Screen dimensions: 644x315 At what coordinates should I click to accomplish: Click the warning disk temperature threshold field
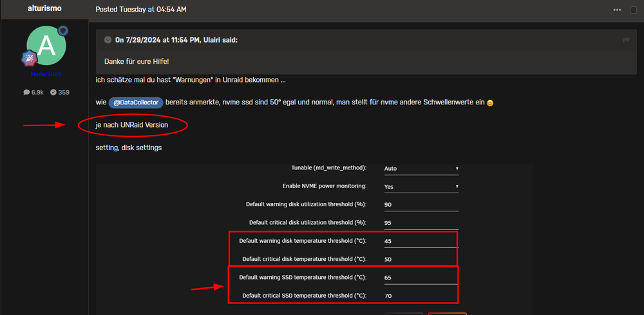point(421,241)
